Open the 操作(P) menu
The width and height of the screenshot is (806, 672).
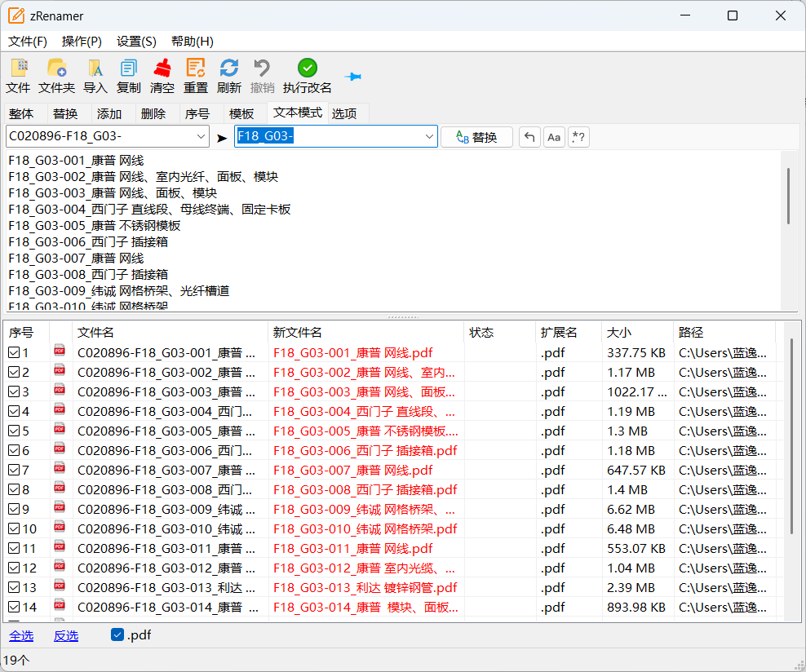point(81,41)
